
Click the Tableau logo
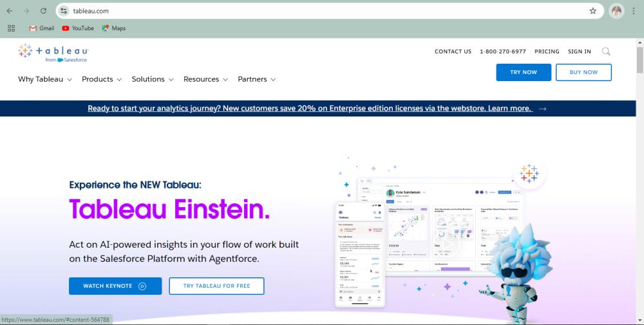pos(53,53)
